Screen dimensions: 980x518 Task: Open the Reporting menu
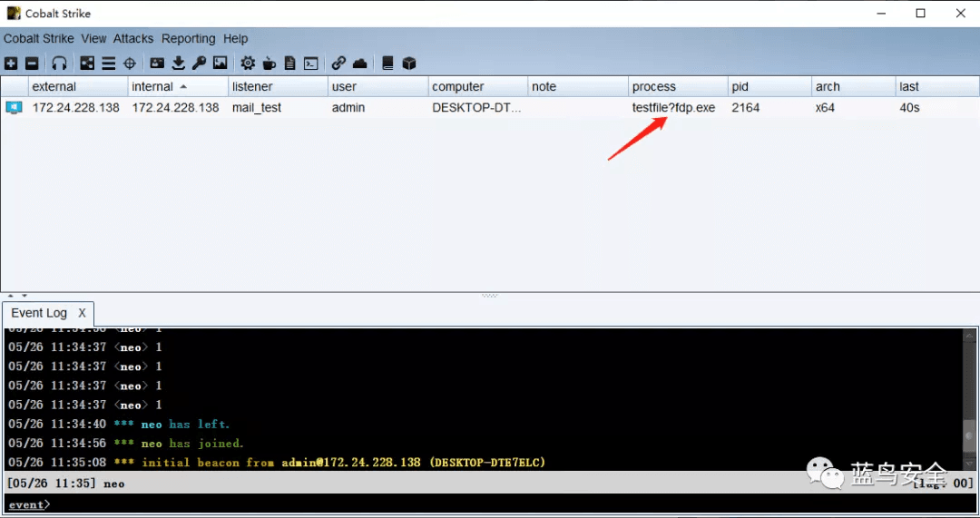pos(188,39)
